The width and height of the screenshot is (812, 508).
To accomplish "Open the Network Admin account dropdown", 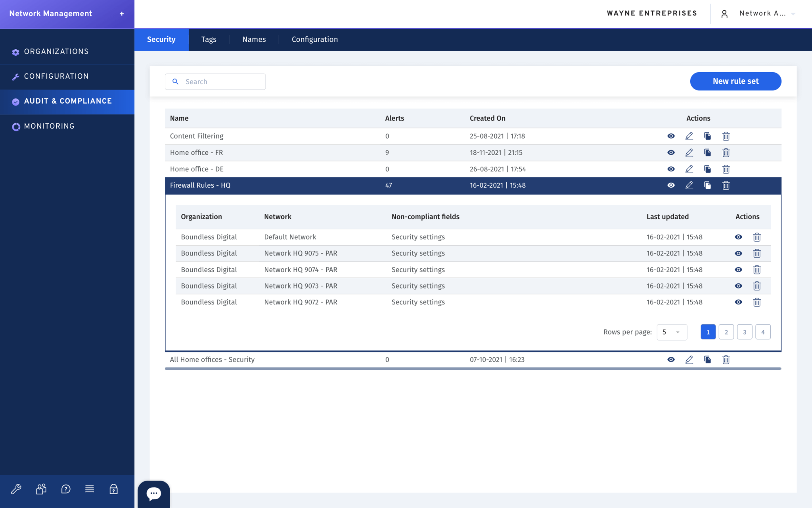I will click(766, 13).
